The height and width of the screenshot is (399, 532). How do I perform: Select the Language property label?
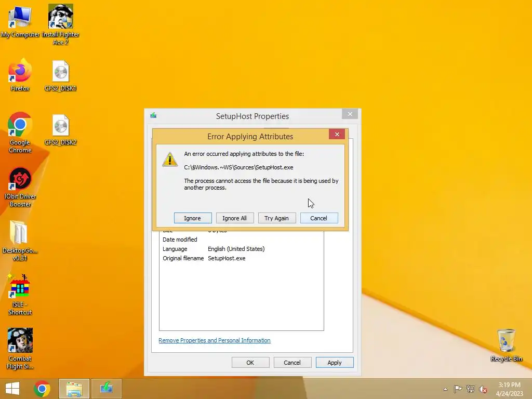coord(175,249)
